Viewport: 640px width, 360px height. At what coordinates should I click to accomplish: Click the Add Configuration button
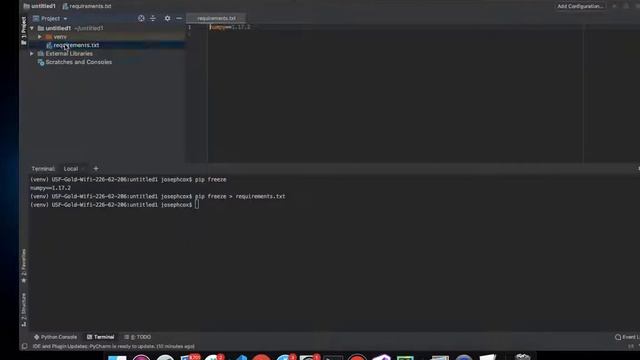pyautogui.click(x=580, y=6)
